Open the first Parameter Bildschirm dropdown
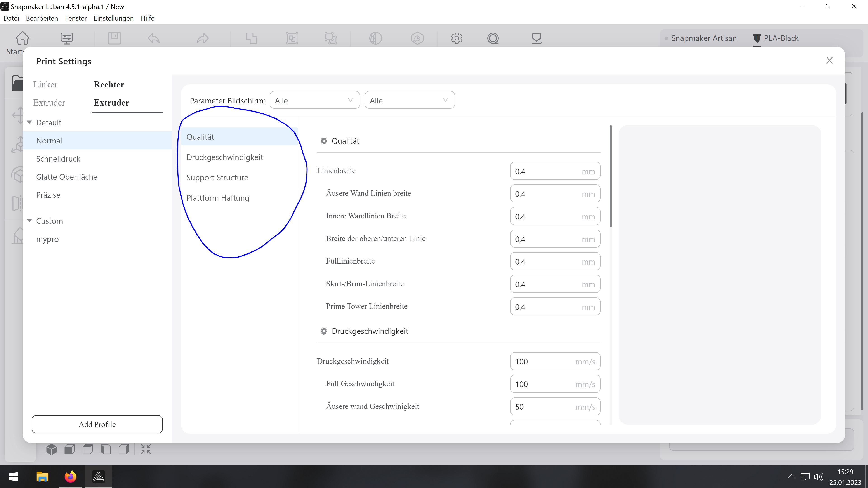The image size is (868, 488). click(x=314, y=100)
